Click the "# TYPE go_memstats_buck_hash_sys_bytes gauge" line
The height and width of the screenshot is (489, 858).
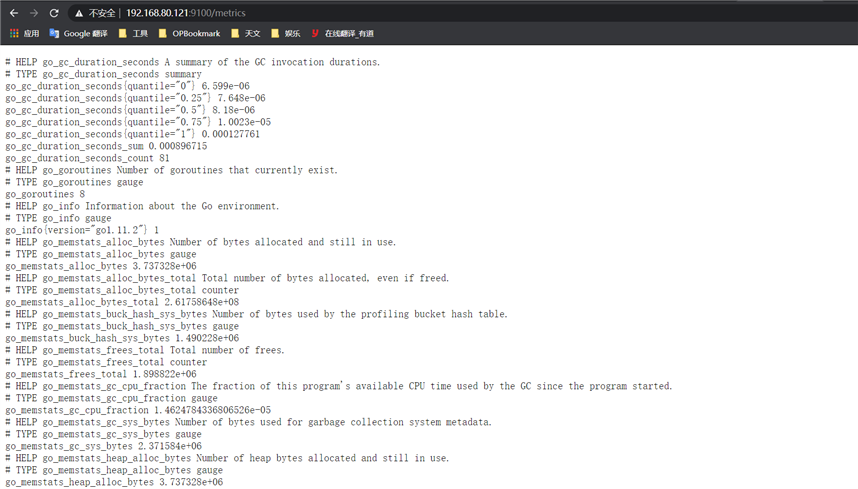[x=122, y=327]
